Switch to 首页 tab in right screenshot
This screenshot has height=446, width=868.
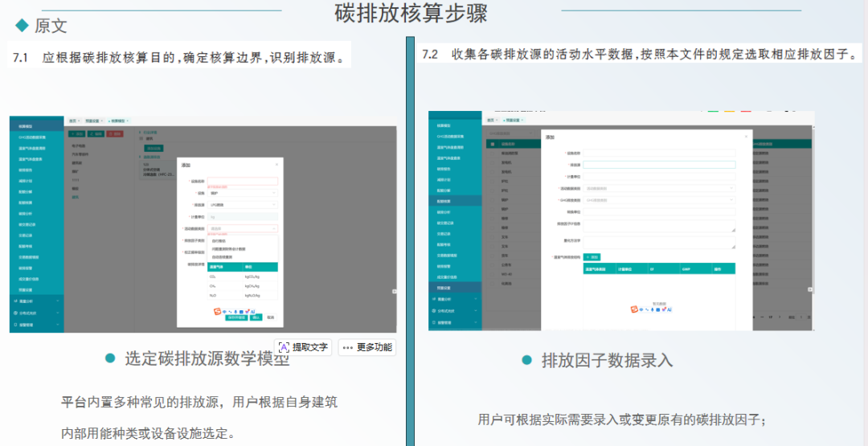pyautogui.click(x=491, y=120)
